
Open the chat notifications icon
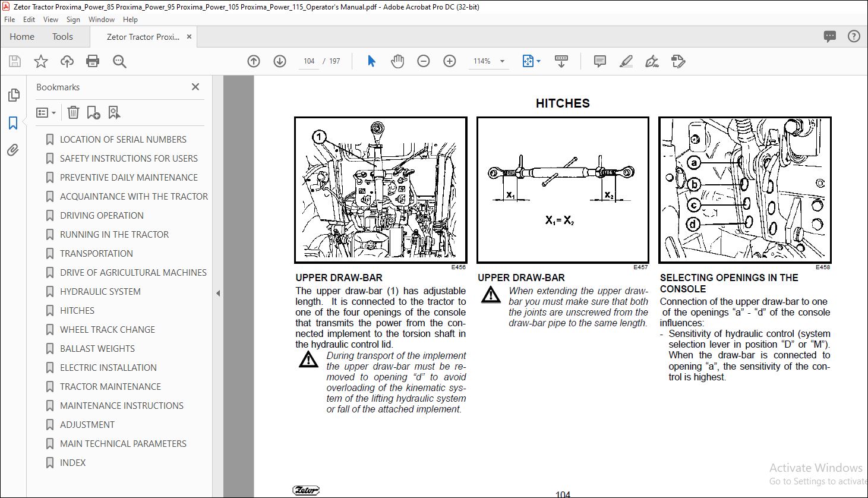tap(830, 37)
